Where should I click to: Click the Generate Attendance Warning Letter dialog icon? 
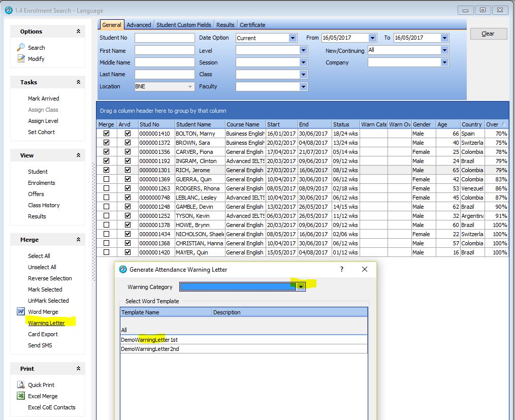(x=123, y=270)
